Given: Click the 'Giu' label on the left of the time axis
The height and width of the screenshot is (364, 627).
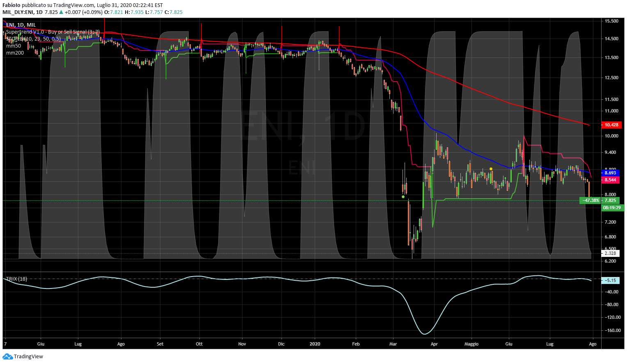Looking at the screenshot, I should tap(41, 344).
